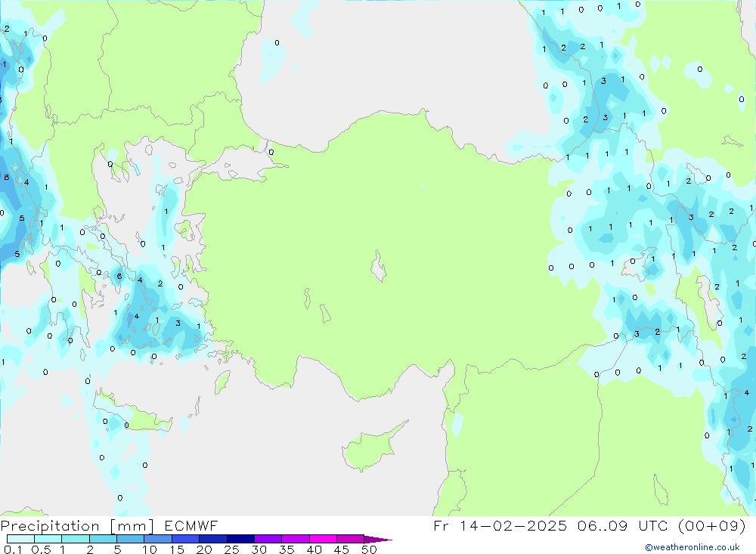Screen dimensions: 756x554
Task: Click the '(00+09)' forecast offset text
Action: click(x=711, y=525)
